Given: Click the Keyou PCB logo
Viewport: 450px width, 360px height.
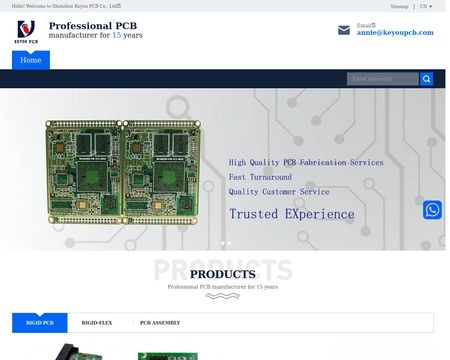Looking at the screenshot, I should [26, 32].
